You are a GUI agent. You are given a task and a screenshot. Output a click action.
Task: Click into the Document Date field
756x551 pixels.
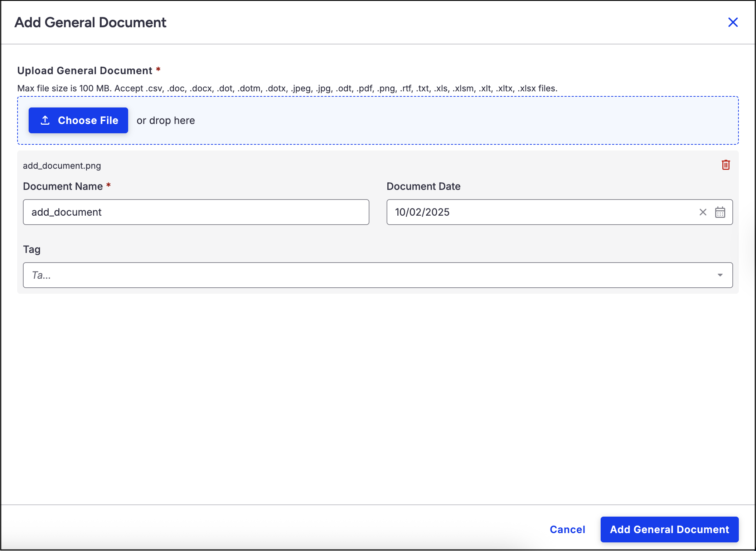pos(537,212)
